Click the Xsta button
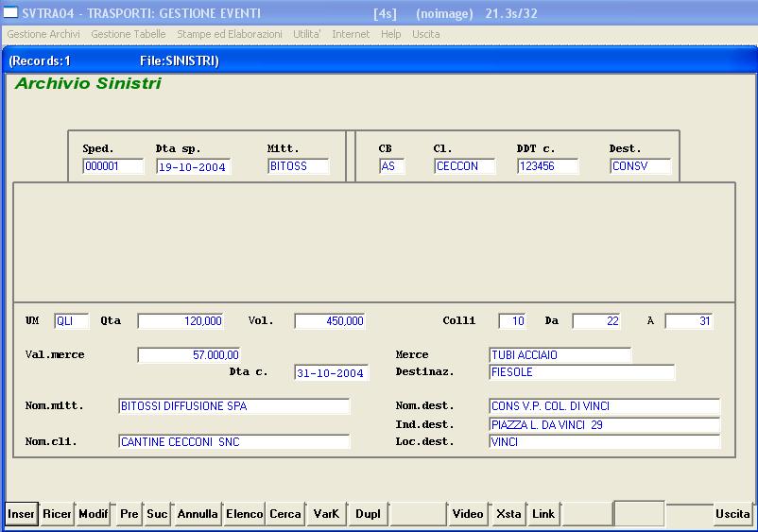This screenshot has width=758, height=532. 508,514
